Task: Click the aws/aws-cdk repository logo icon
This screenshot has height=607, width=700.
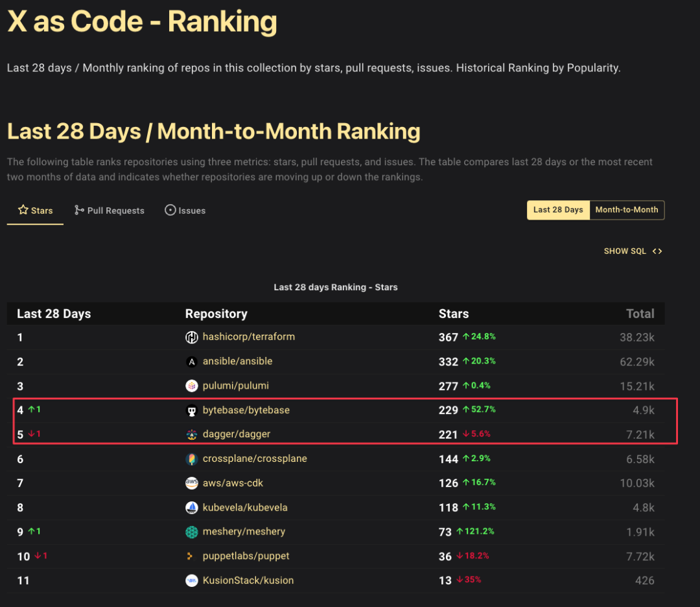Action: pos(191,483)
